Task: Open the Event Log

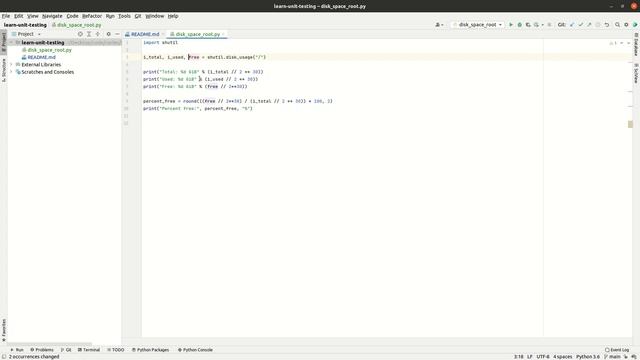Action: 617,350
